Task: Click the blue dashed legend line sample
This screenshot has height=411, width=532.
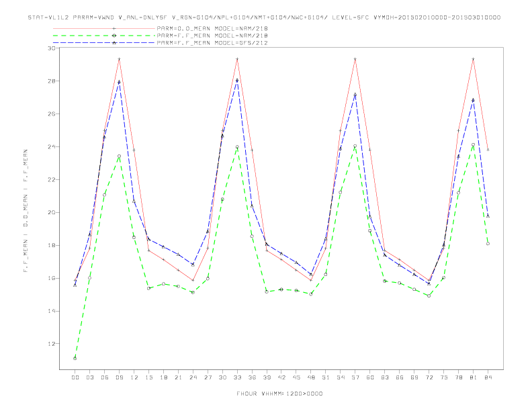Action: (104, 43)
